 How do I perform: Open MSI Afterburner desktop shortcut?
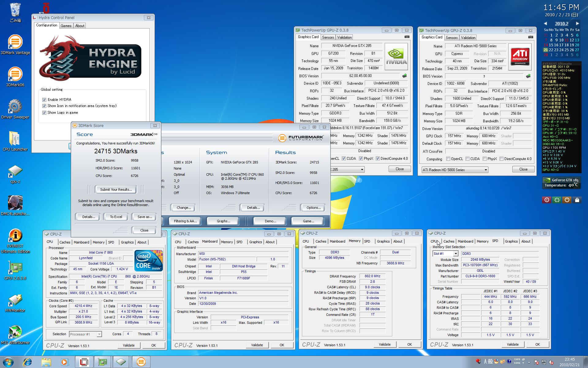coord(15,335)
